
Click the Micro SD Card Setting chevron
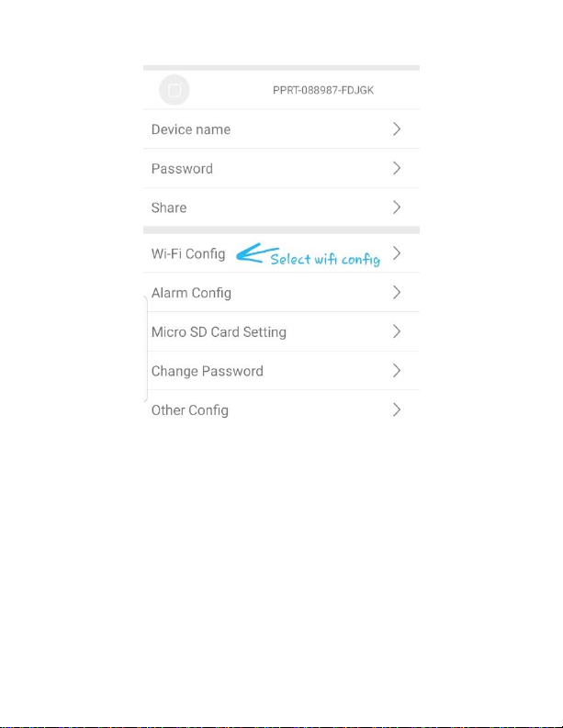point(396,331)
